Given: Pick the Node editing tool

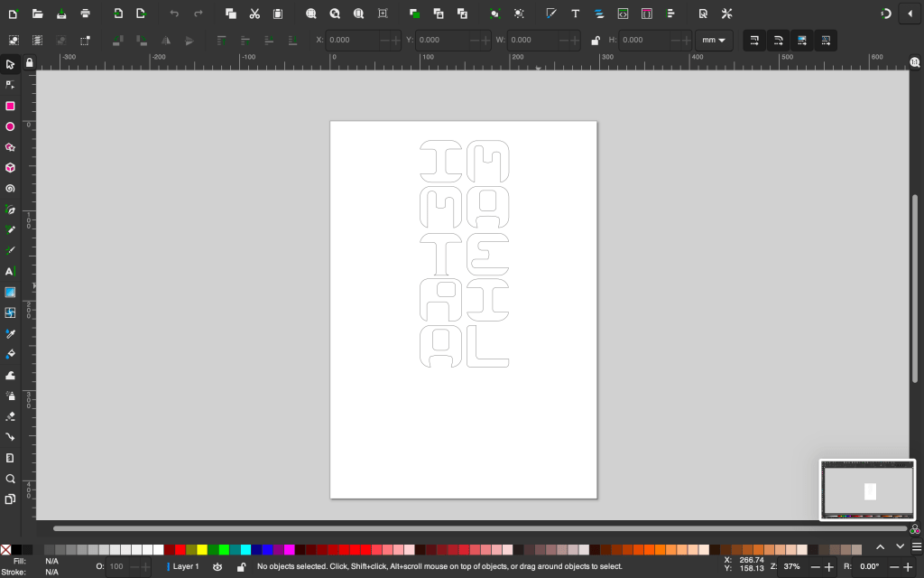Looking at the screenshot, I should (x=10, y=85).
